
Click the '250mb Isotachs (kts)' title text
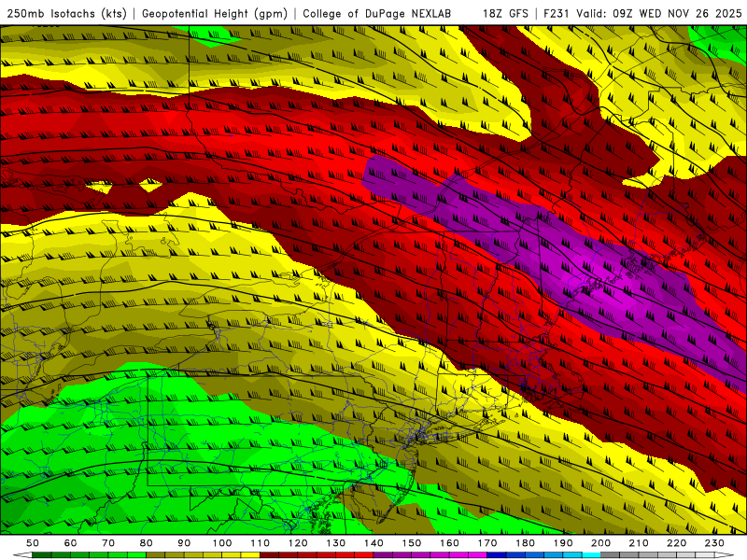(66, 14)
